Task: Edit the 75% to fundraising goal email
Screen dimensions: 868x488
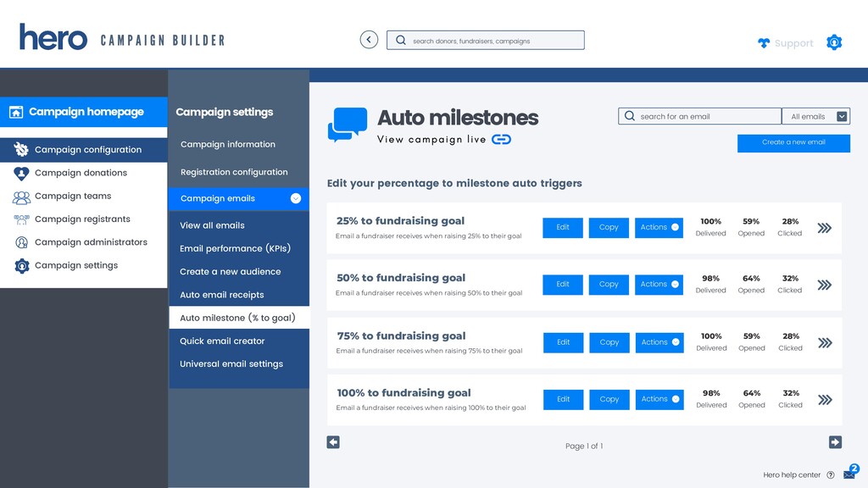Action: point(563,342)
